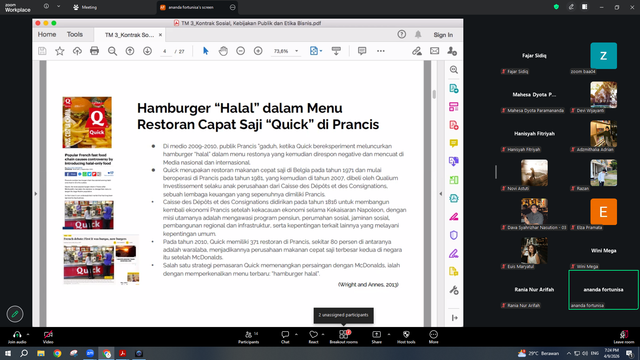The image size is (640, 360).
Task: Click the share with others person icon
Action: coord(452,51)
